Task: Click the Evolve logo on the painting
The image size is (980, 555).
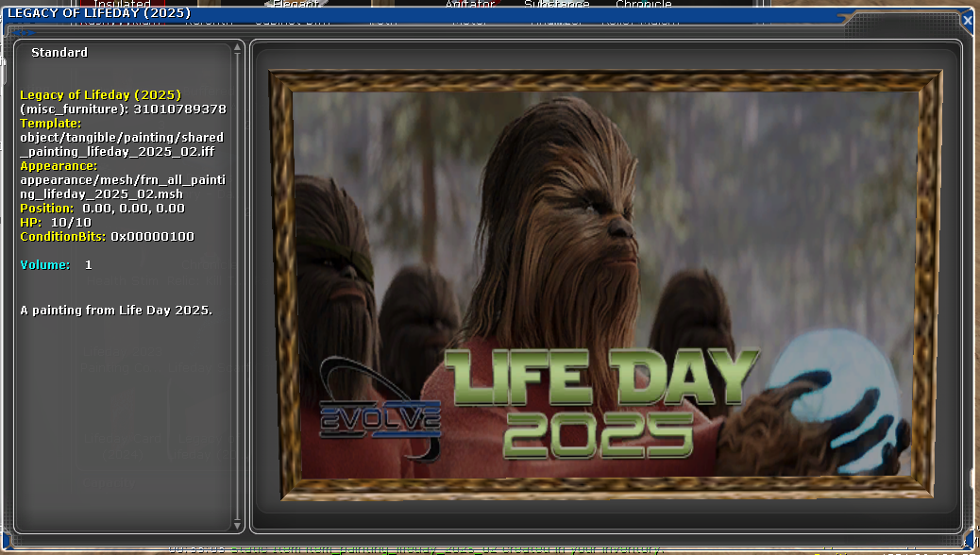Action: tap(380, 410)
